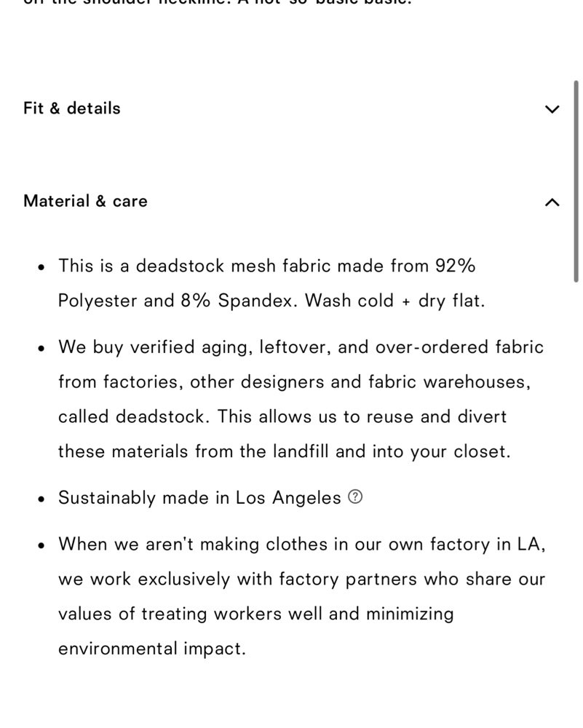Click the cut-off description text at top
This screenshot has height=728, width=583.
pos(217,2)
